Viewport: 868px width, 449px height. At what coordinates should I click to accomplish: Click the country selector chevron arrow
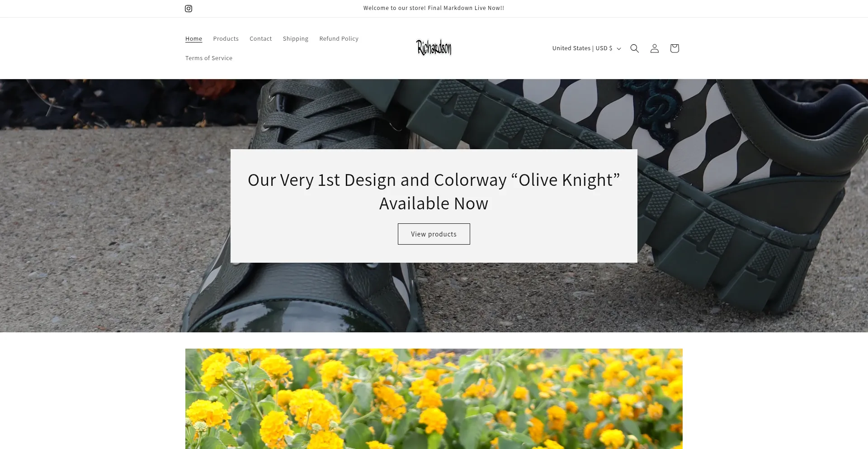pyautogui.click(x=619, y=49)
